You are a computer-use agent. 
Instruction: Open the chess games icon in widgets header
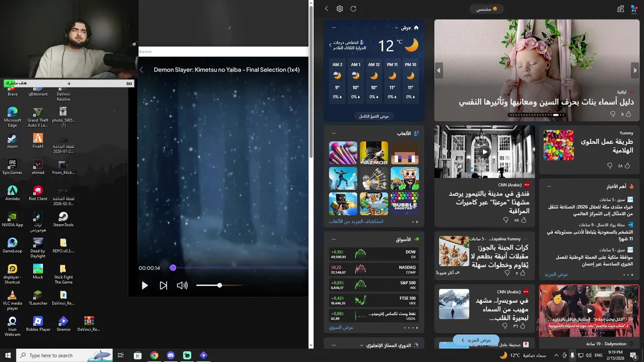click(620, 9)
